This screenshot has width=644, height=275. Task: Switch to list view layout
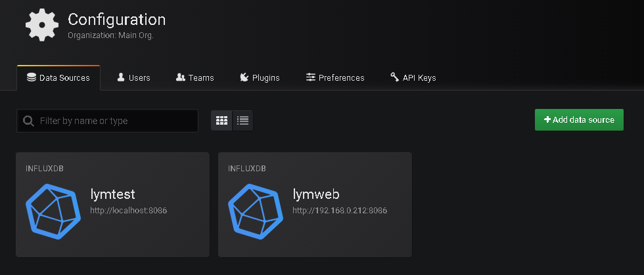click(242, 120)
